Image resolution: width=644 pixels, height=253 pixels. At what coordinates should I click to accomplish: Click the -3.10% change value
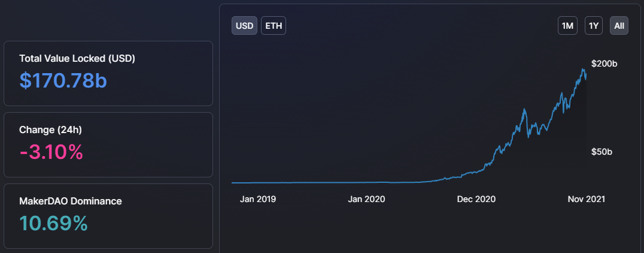tap(51, 152)
